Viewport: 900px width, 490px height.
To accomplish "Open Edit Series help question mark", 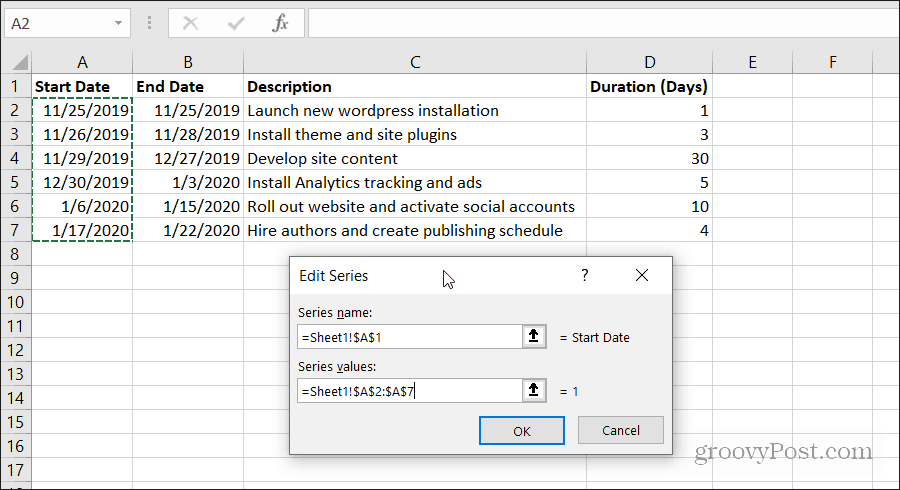I will pyautogui.click(x=584, y=275).
